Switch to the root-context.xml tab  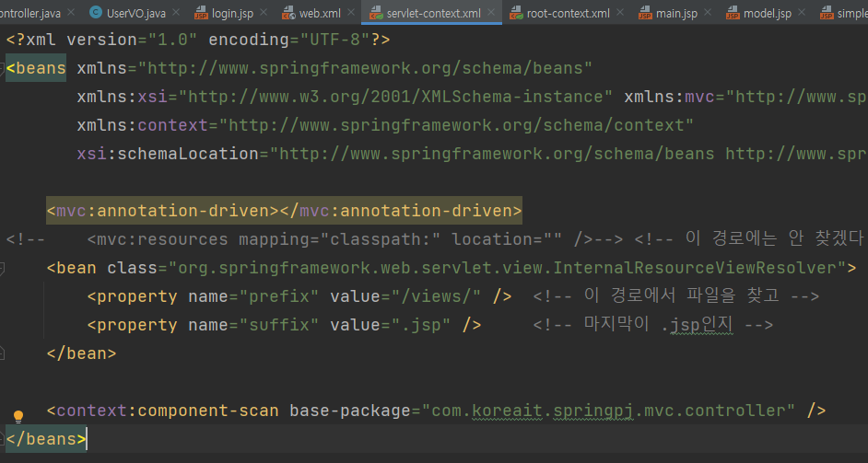pos(568,13)
